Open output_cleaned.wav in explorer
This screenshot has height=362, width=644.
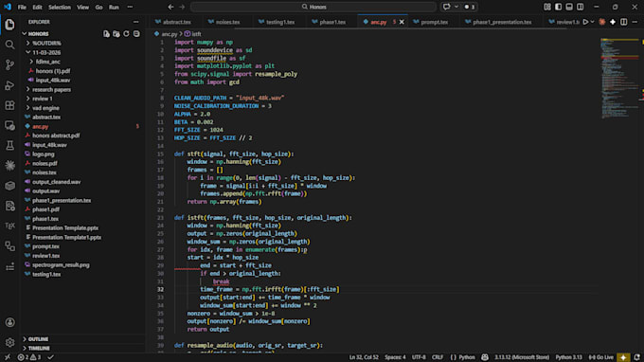(56, 182)
